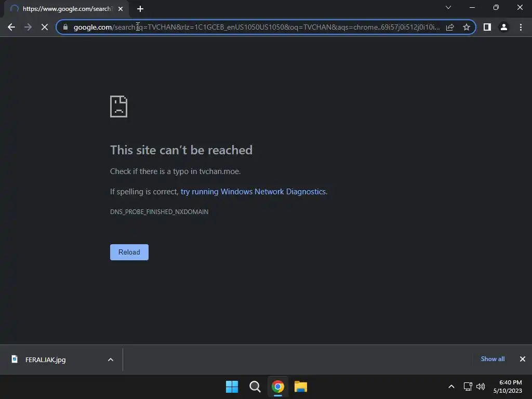Open the downloaded FERALJAK.jpg file
The width and height of the screenshot is (532, 399).
[46, 360]
